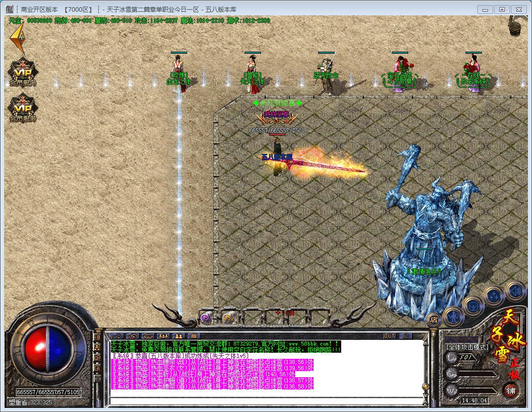Click the mountain-shaped chat bar icon
Screen dimensions: 532x412
click(x=117, y=336)
